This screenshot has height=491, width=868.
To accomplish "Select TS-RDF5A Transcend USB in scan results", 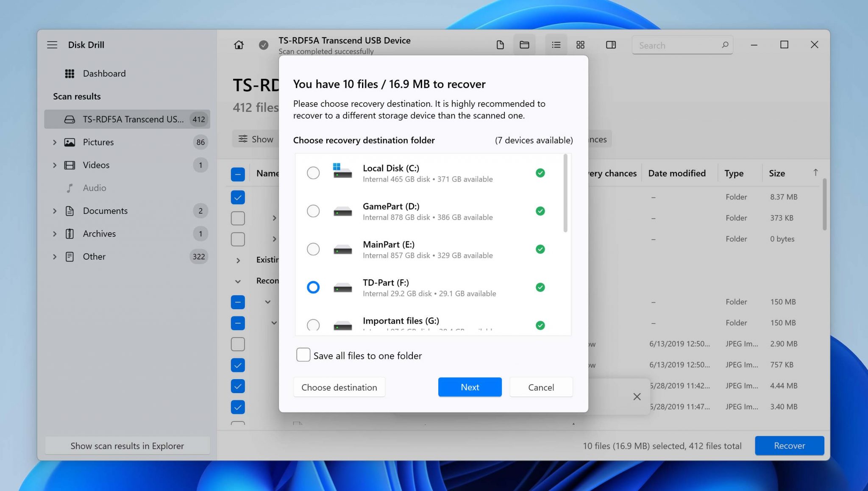I will (127, 119).
